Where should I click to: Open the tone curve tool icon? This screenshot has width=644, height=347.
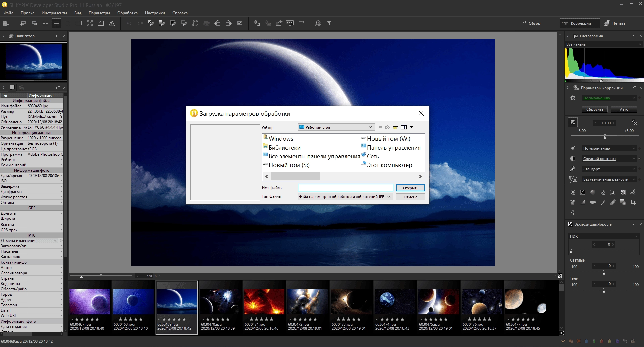click(583, 192)
